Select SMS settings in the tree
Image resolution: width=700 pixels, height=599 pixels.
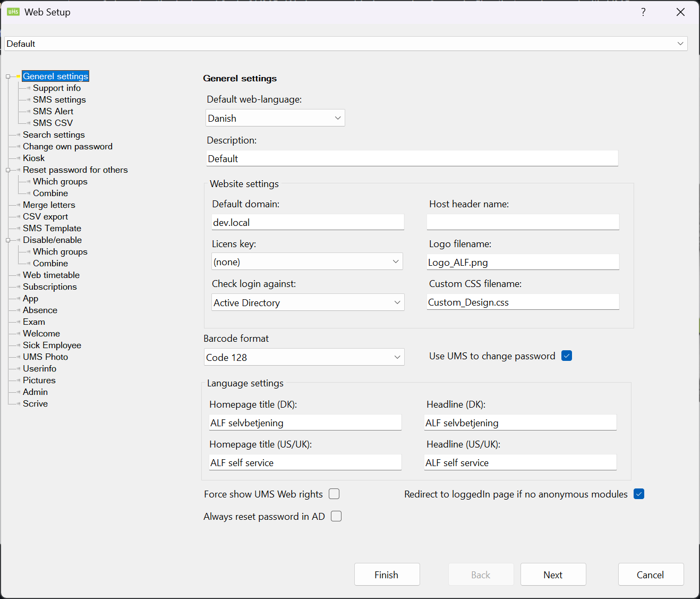click(x=59, y=100)
